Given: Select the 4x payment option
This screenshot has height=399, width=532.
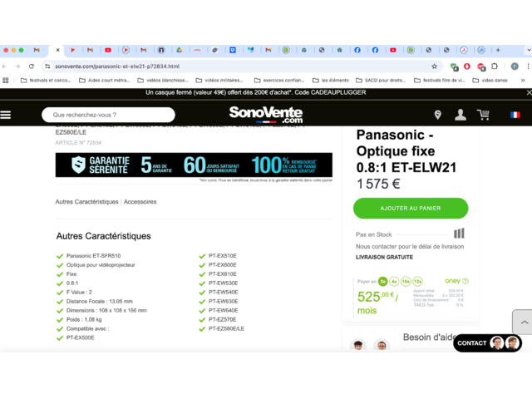Looking at the screenshot, I should tap(394, 281).
